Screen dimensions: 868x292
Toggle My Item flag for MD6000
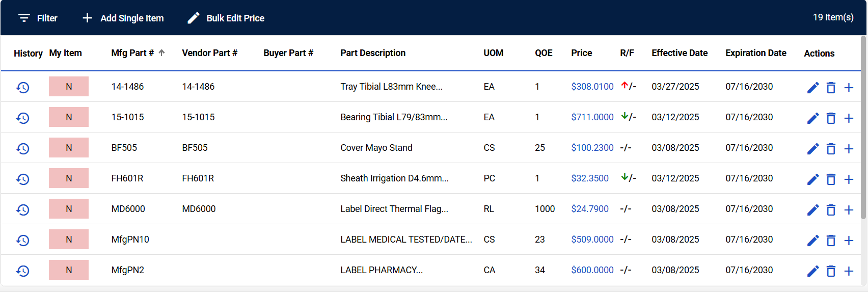tap(69, 209)
